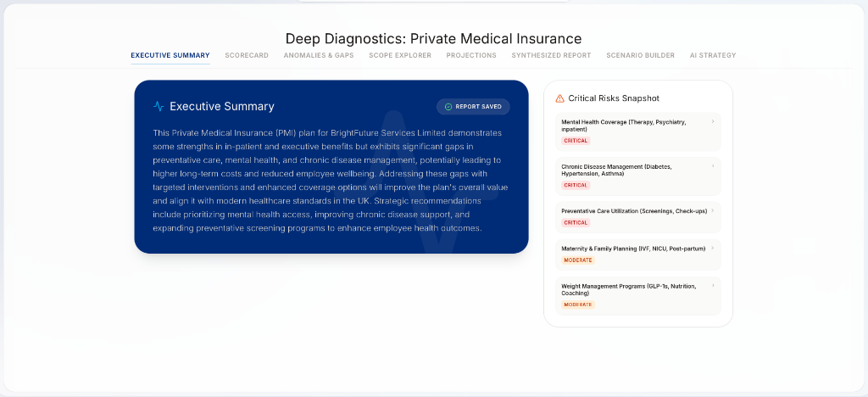Open the AI Strategy tab
Image resolution: width=868 pixels, height=397 pixels.
[x=713, y=56]
